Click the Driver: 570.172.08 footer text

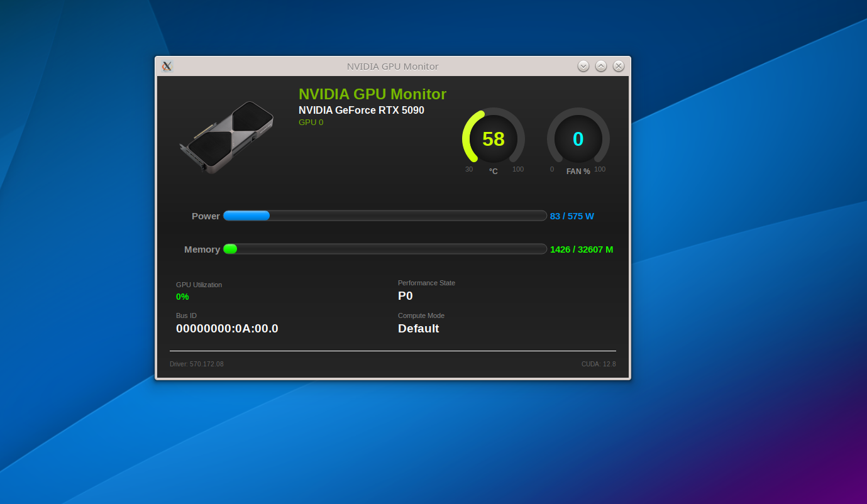click(197, 364)
